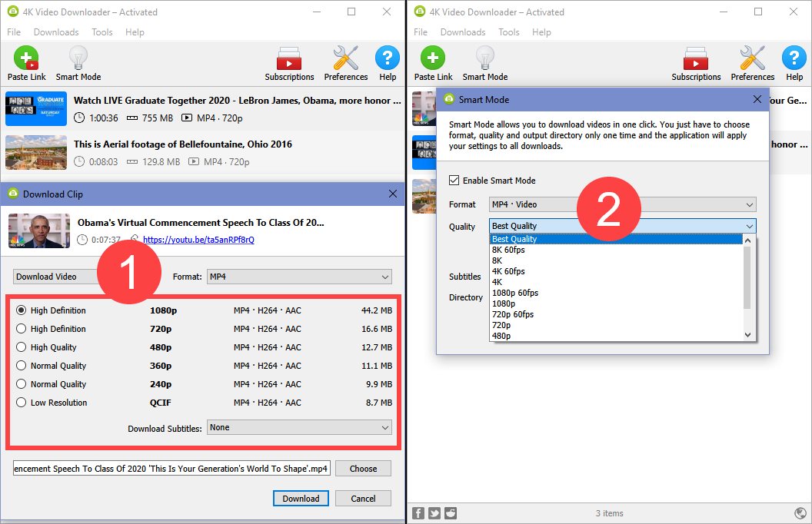
Task: Click Help icon in left window
Action: click(x=388, y=63)
